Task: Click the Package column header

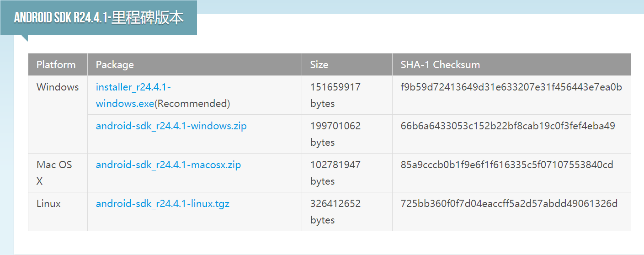Action: (115, 64)
